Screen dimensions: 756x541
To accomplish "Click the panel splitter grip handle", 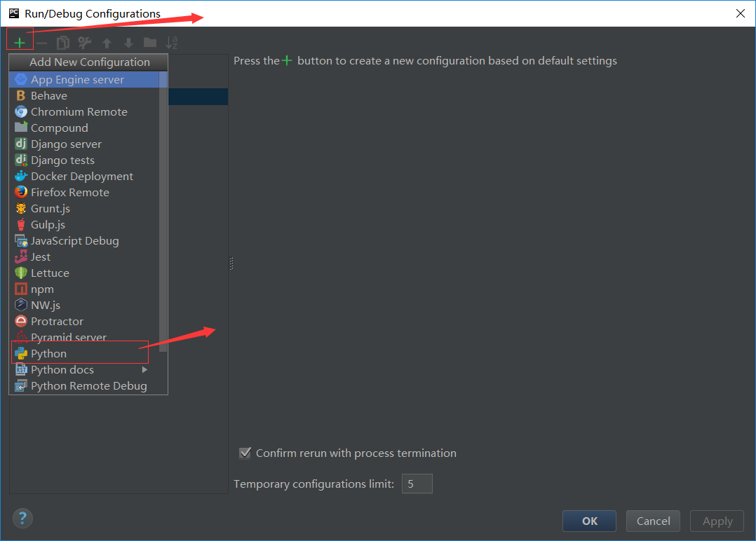I will click(x=231, y=263).
